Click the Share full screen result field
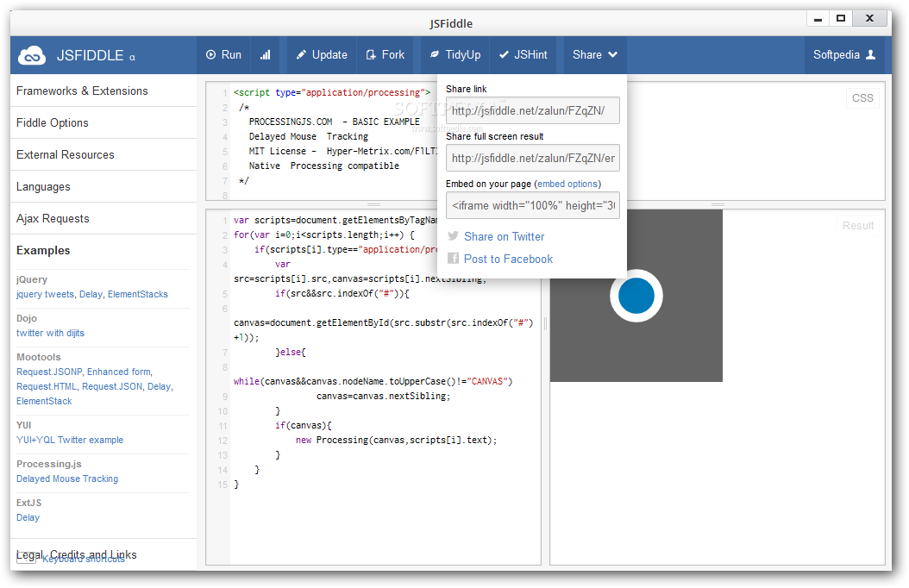This screenshot has width=909, height=588. point(532,158)
